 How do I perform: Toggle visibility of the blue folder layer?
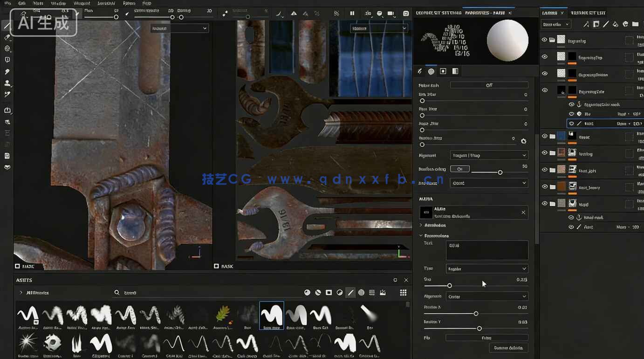pyautogui.click(x=544, y=136)
